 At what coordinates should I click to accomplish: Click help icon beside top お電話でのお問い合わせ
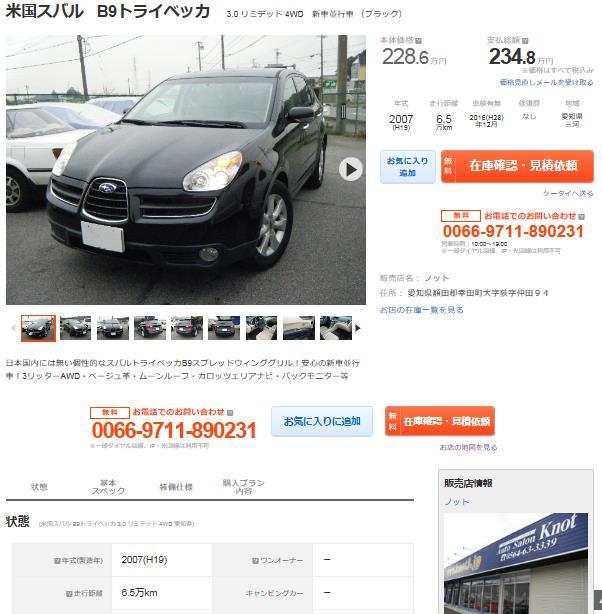(581, 216)
